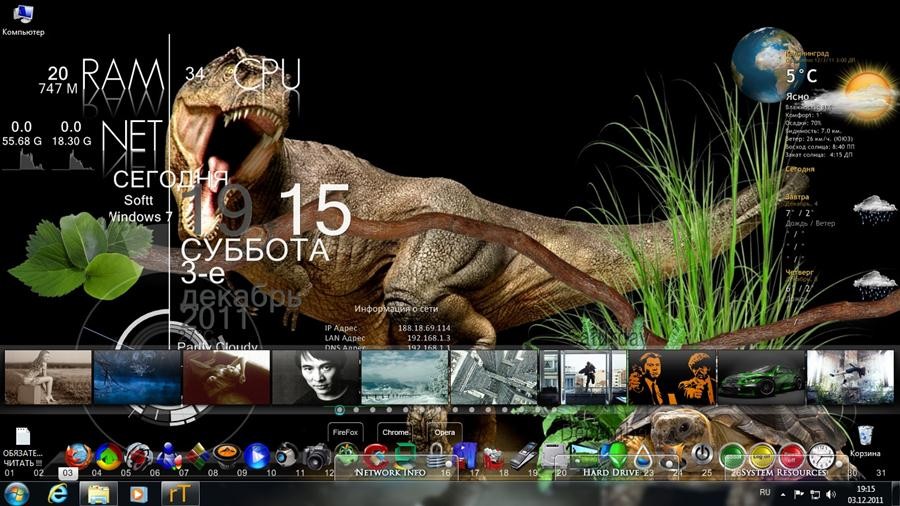The height and width of the screenshot is (506, 900).
Task: Click the green house dock icon
Action: 109,456
